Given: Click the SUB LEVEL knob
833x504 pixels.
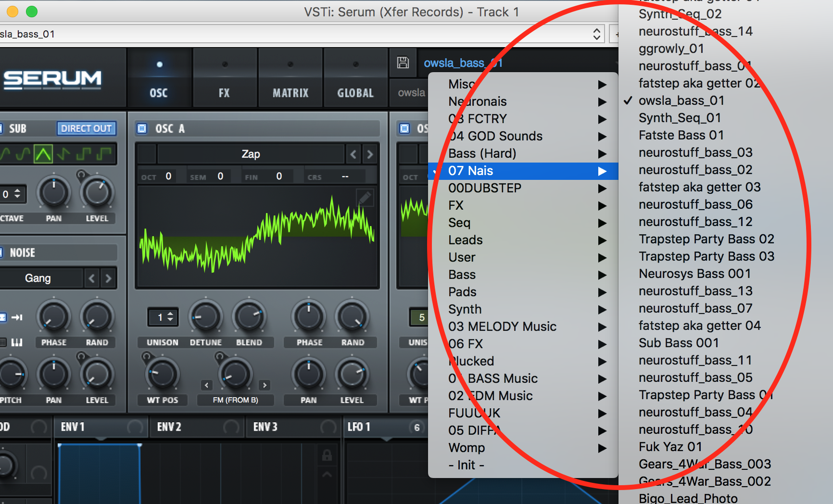Looking at the screenshot, I should pyautogui.click(x=97, y=193).
